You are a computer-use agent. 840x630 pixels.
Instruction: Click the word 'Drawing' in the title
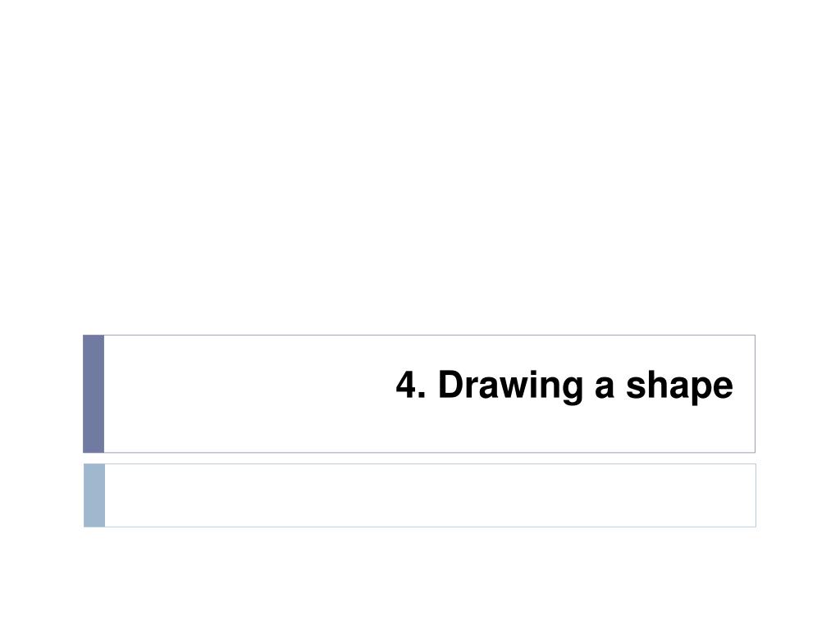[510, 387]
